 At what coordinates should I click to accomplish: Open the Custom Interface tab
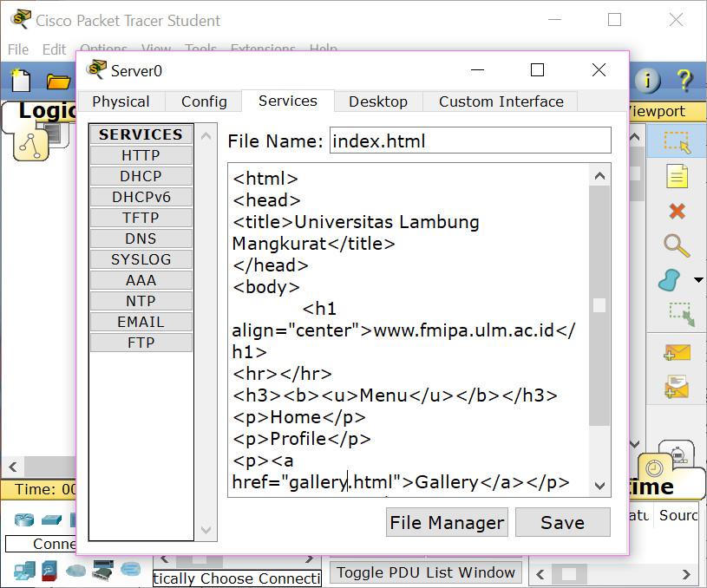[501, 102]
